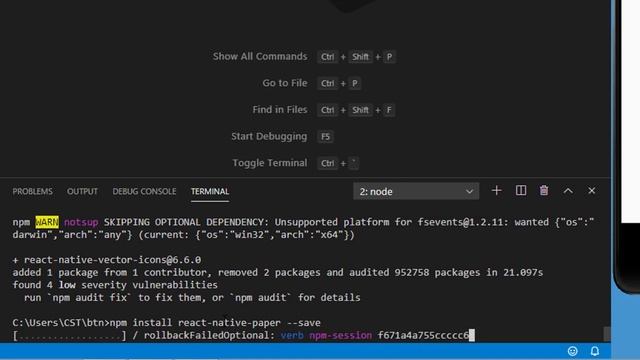
Task: Maximize panel with up chevron
Action: click(x=568, y=191)
